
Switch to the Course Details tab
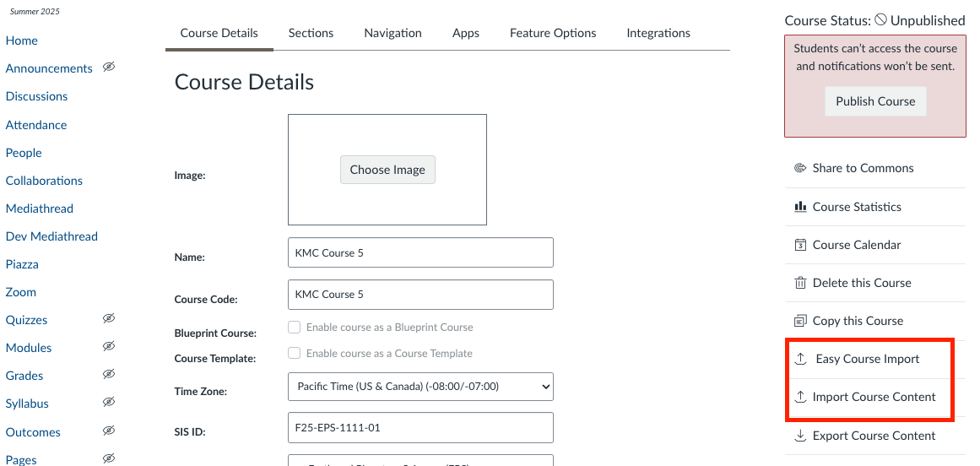219,33
